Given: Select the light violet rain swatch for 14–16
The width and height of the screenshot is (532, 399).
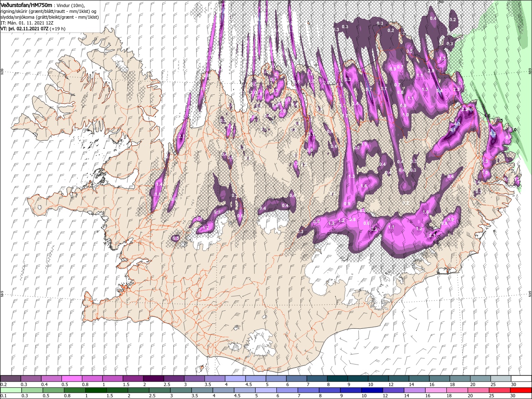Looking at the screenshot, I should [x=414, y=390].
